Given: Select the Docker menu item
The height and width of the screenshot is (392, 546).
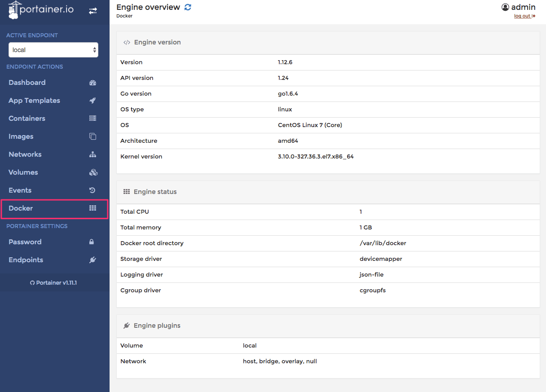Looking at the screenshot, I should click(55, 208).
